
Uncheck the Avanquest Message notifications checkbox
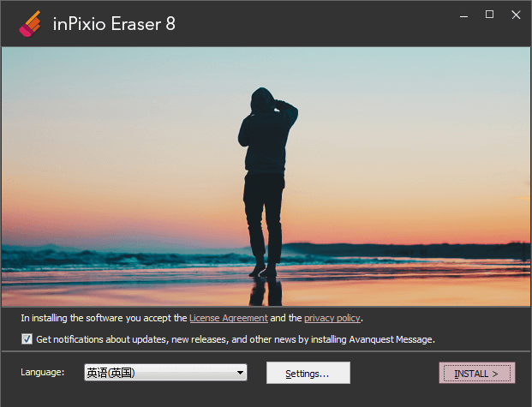pos(27,338)
